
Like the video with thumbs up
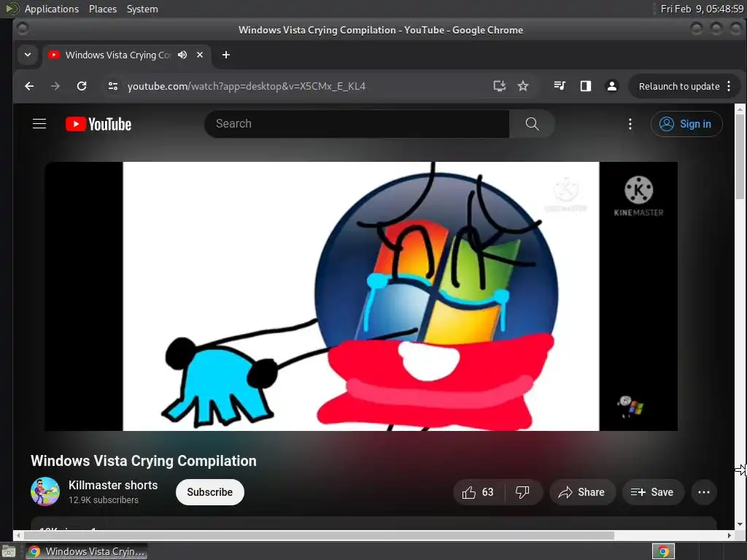[x=479, y=492]
